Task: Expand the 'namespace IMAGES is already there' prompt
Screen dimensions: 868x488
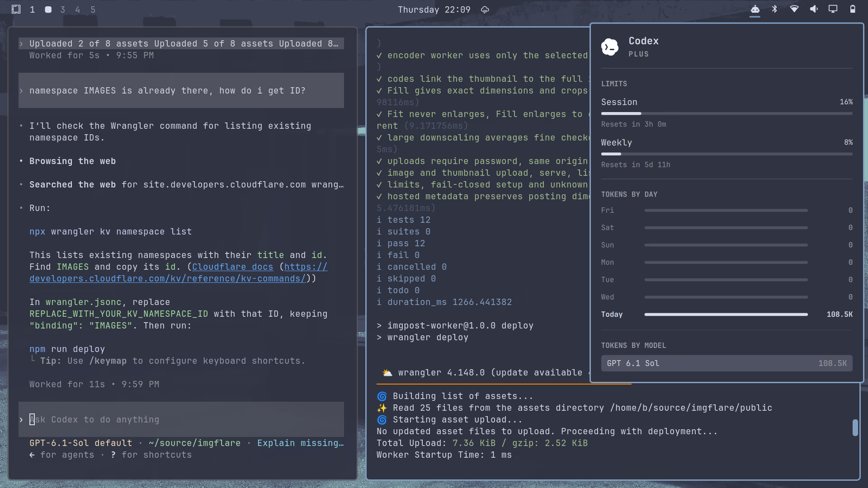Action: [x=181, y=90]
